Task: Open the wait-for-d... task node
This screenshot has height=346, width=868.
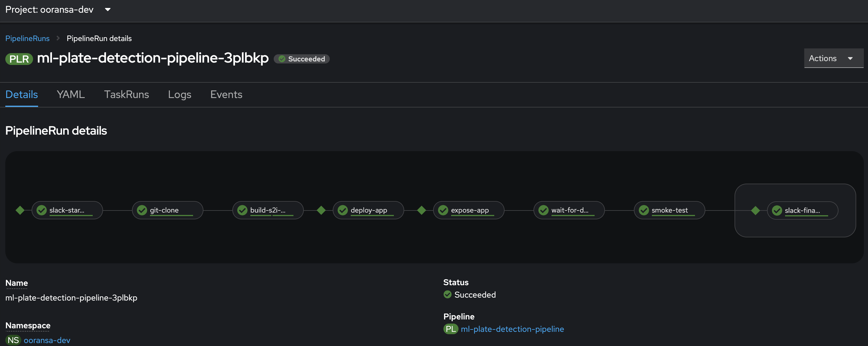Action: 569,210
